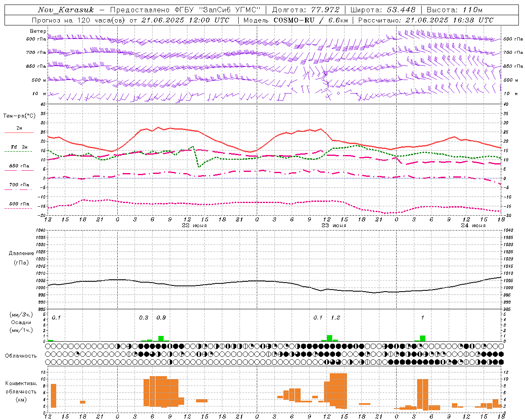
Task: Click the red 2м temperature legend entry
Action: [x=19, y=130]
